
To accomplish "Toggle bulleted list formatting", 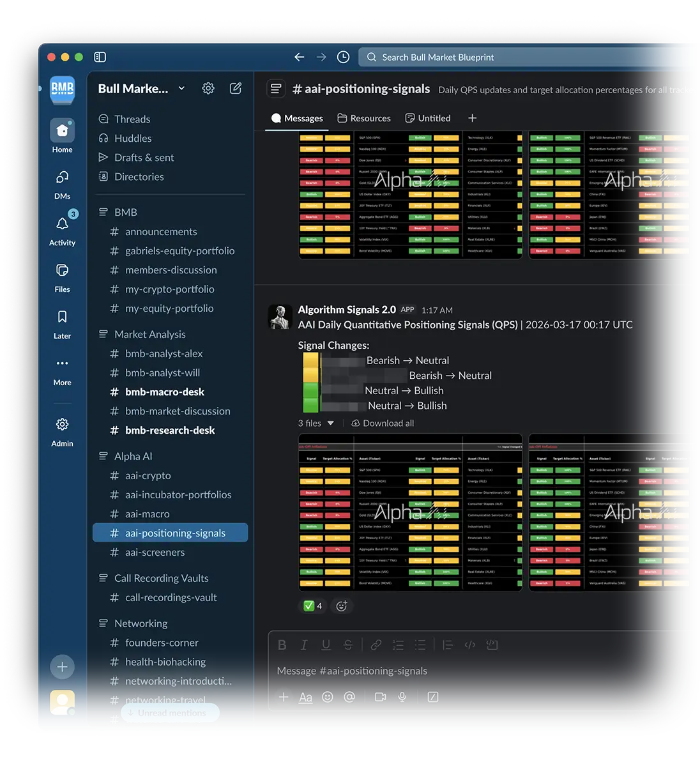I will [x=420, y=645].
